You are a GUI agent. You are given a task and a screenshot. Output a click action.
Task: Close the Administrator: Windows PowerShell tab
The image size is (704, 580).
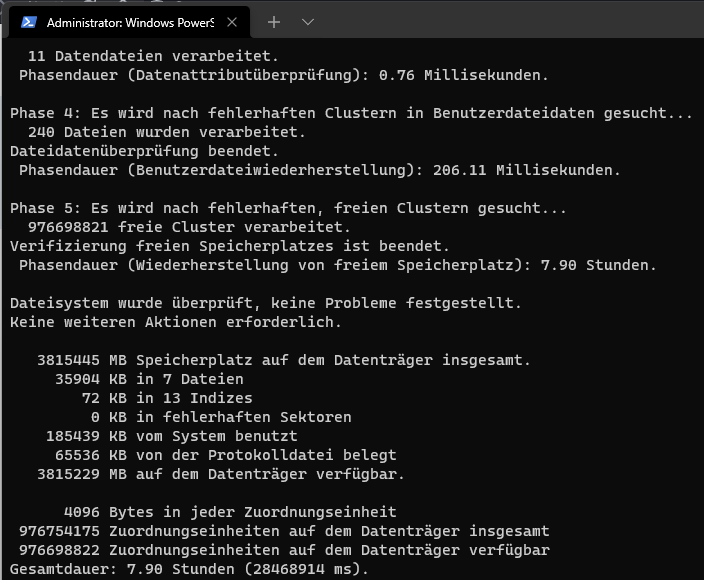[x=232, y=22]
